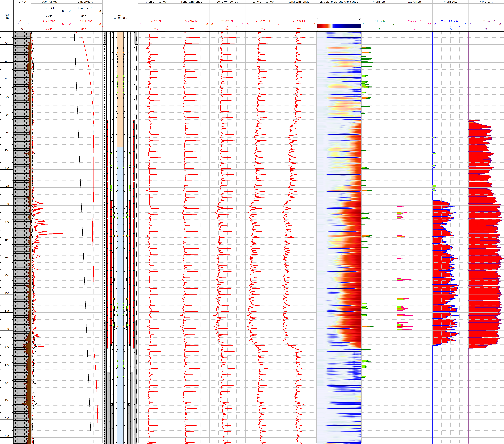Screen dimensions: 504x444
Task: Select the Short e/m sonde track title
Action: click(x=156, y=2)
